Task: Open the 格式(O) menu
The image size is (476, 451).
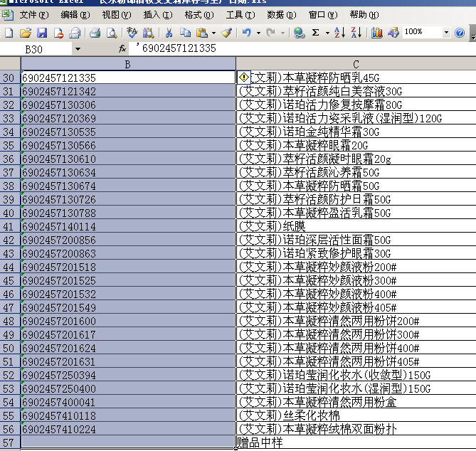Action: [199, 15]
